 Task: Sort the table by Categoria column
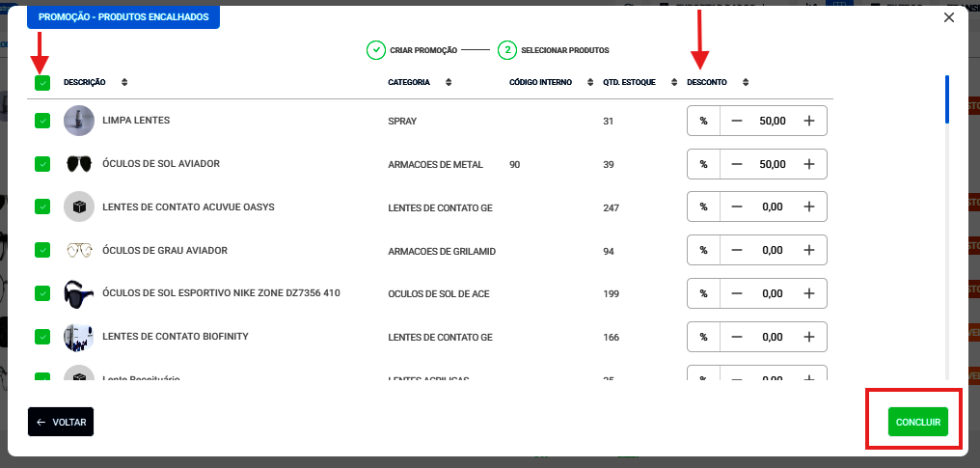(449, 83)
